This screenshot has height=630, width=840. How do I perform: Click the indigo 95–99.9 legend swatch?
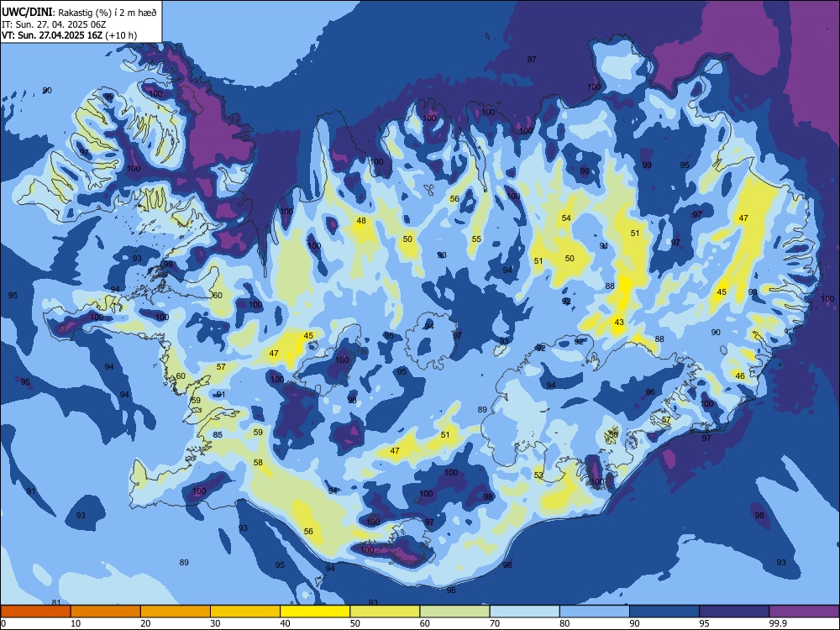pyautogui.click(x=734, y=612)
